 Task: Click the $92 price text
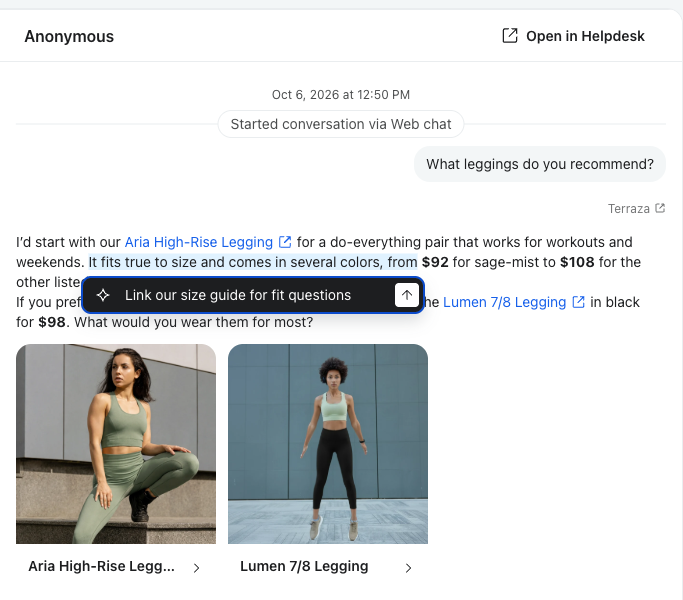(x=435, y=262)
